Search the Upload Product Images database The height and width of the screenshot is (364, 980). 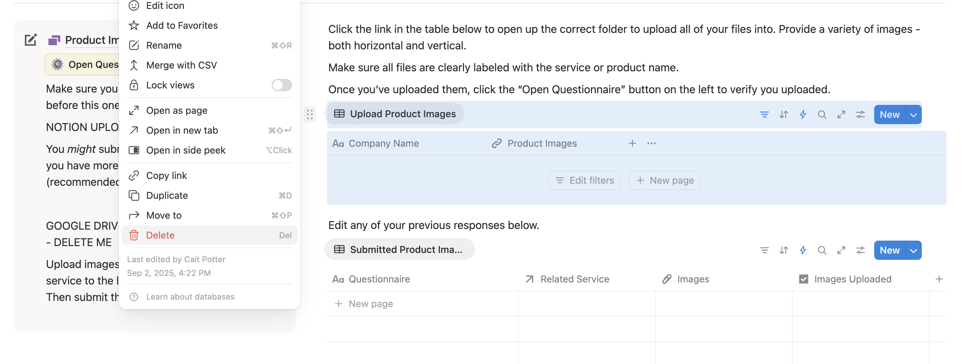[822, 114]
